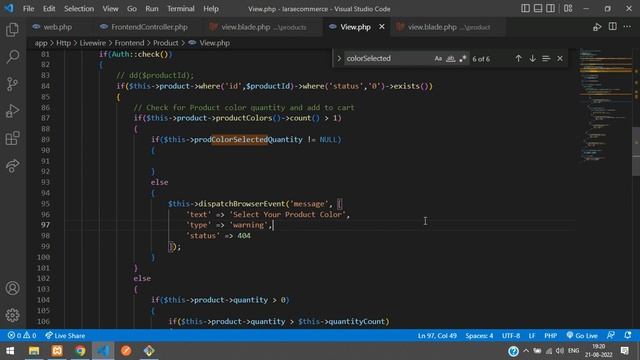
Task: Switch to the web.php tab
Action: point(58,27)
